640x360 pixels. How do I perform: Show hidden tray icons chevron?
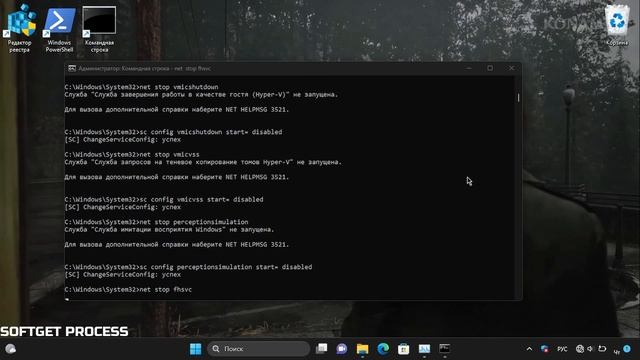[529, 349]
